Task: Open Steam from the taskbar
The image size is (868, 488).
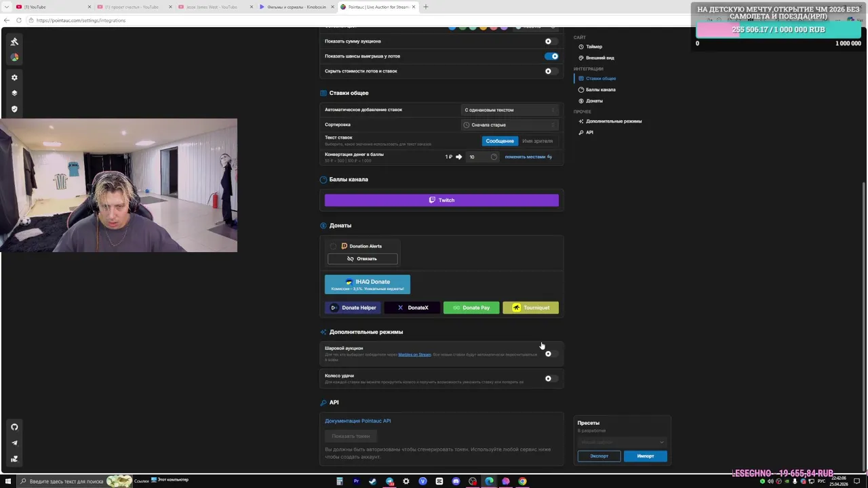Action: [372, 481]
